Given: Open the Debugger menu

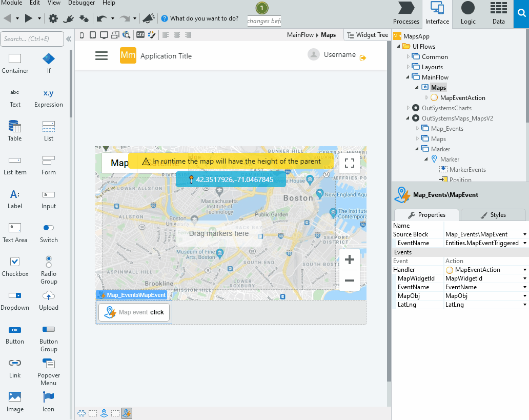Looking at the screenshot, I should pos(82,3).
